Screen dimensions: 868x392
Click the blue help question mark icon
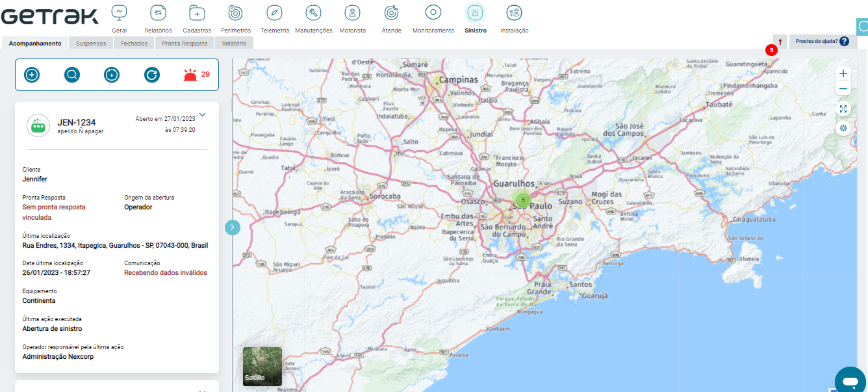pos(844,42)
